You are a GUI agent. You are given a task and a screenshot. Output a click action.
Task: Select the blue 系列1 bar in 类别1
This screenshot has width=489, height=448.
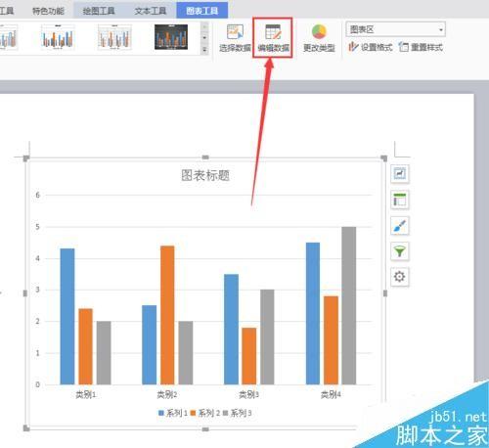click(x=67, y=316)
